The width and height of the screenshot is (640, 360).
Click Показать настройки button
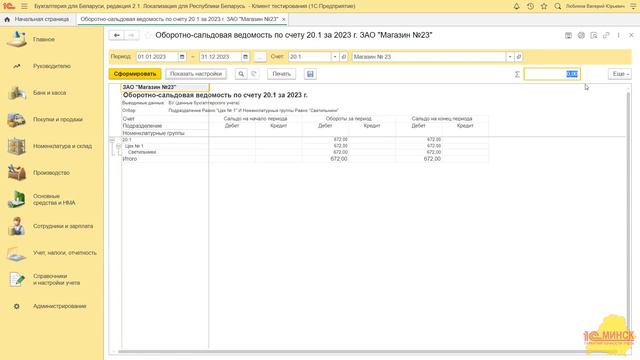196,74
